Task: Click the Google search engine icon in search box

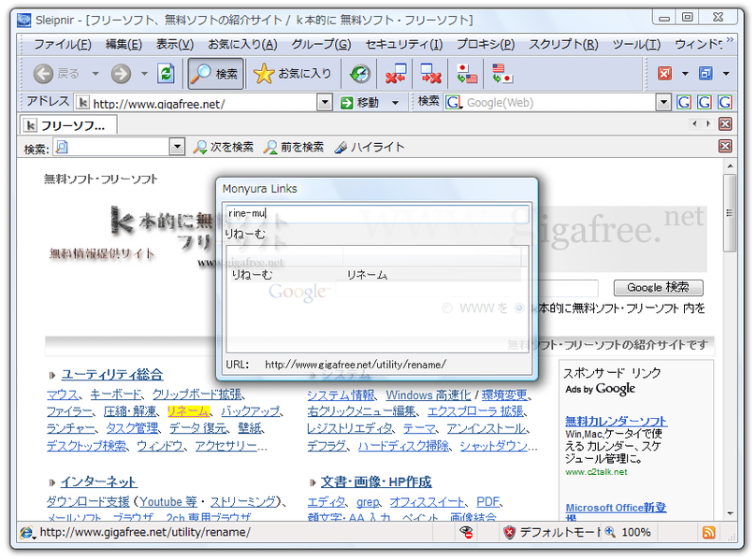Action: 453,103
